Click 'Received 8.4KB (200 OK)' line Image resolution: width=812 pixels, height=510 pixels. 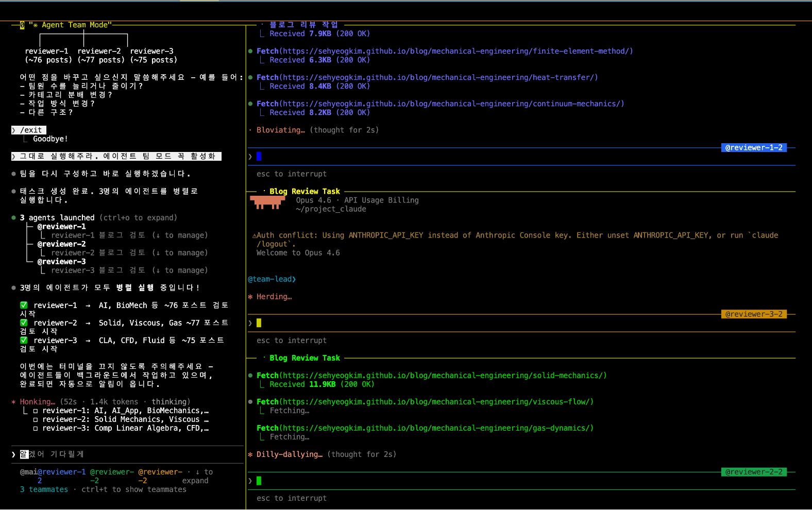point(319,86)
